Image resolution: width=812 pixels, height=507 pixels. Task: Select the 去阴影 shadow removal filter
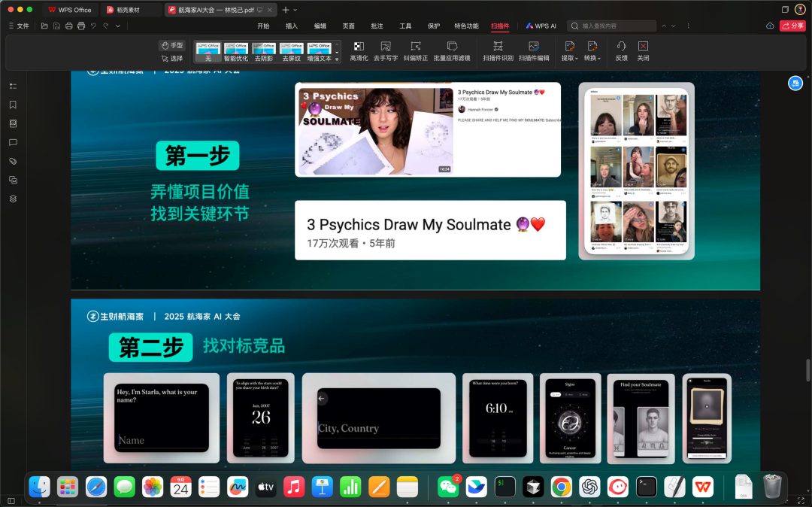tap(264, 53)
